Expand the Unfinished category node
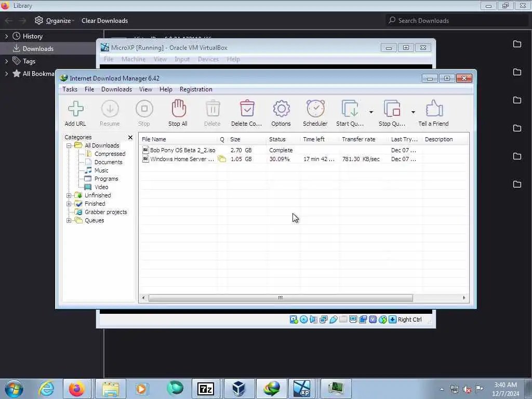Viewport: 532px width, 399px height. pos(69,195)
